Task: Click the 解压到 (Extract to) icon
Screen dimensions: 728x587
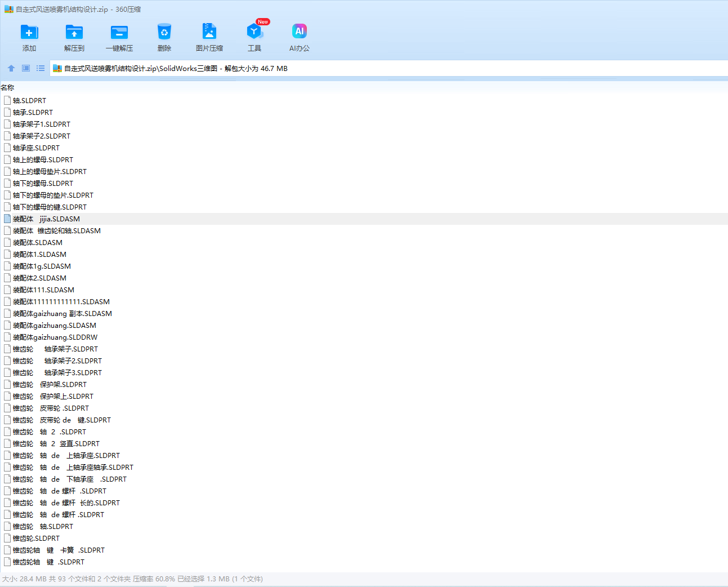Action: click(x=74, y=32)
